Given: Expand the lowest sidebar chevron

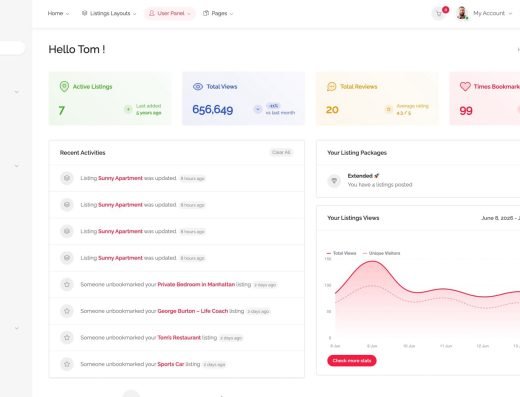Looking at the screenshot, I should (x=16, y=328).
